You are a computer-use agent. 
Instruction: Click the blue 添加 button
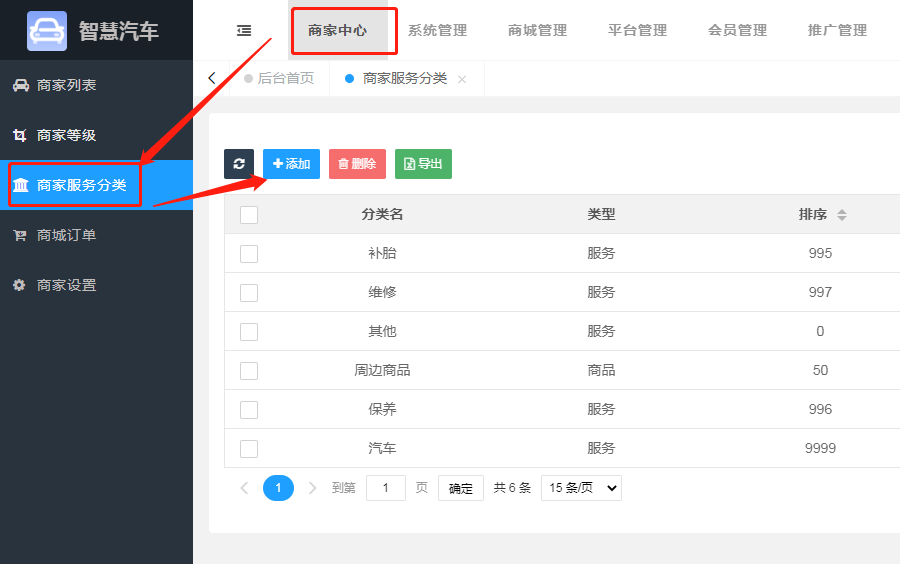pos(292,164)
